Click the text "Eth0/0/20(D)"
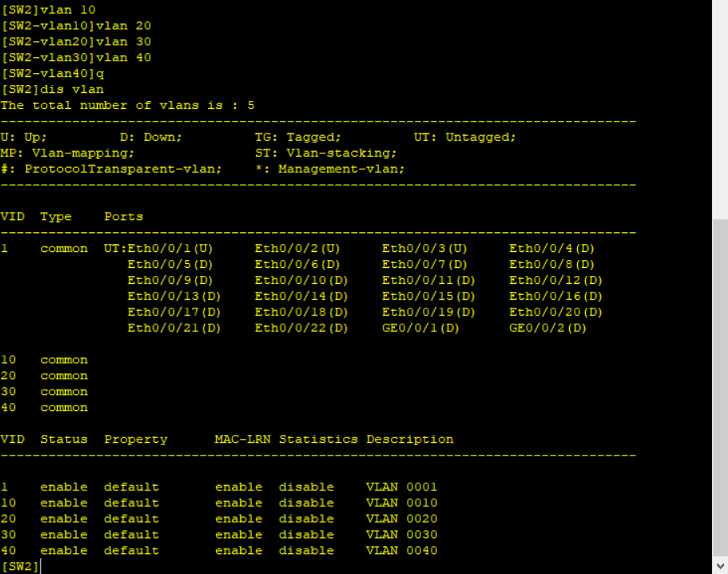The height and width of the screenshot is (574, 728). (556, 312)
